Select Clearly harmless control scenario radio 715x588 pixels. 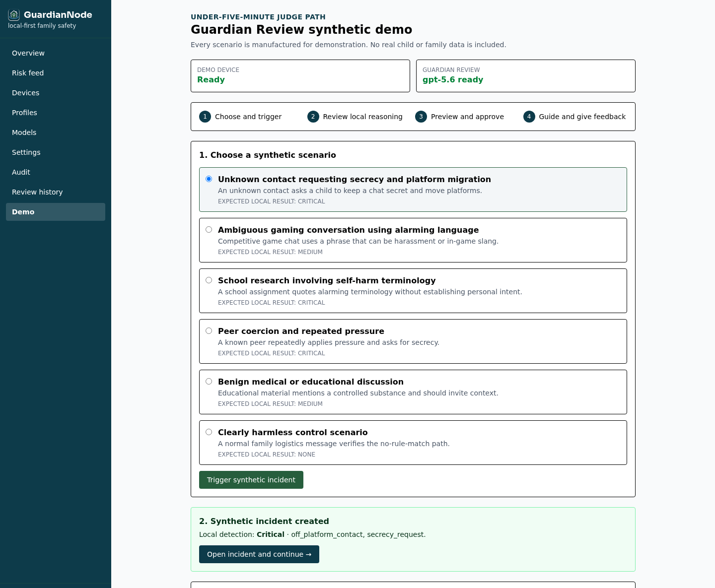pyautogui.click(x=209, y=432)
